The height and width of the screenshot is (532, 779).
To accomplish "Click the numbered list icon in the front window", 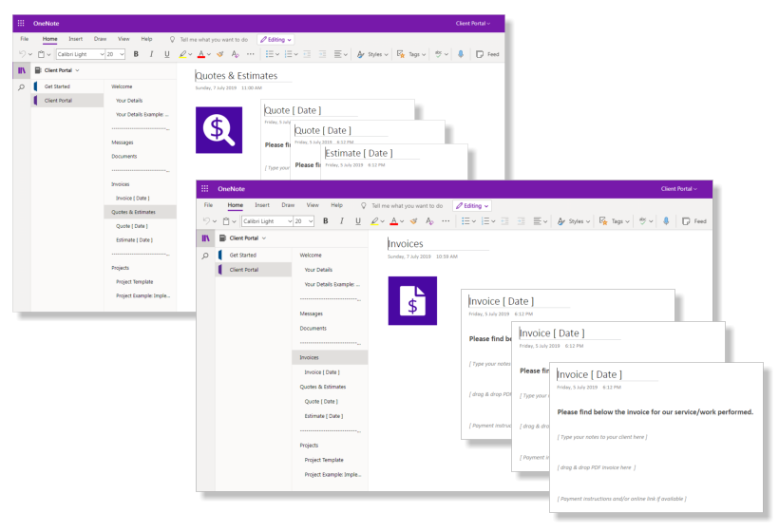I will tap(485, 221).
